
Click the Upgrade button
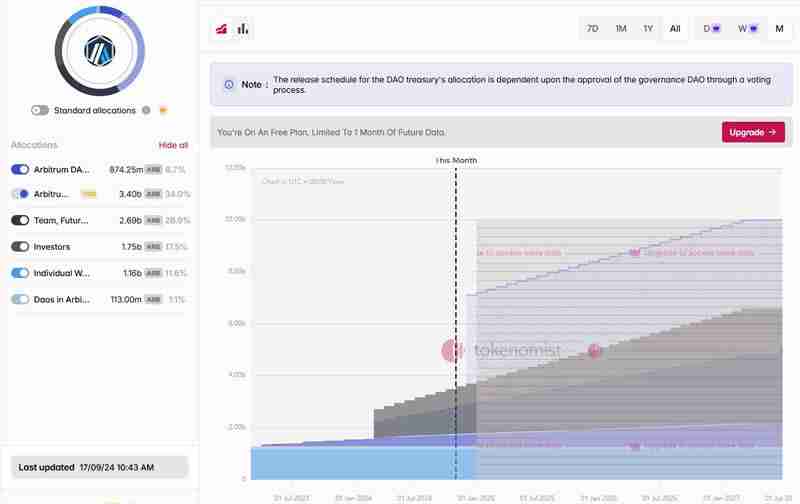click(752, 132)
